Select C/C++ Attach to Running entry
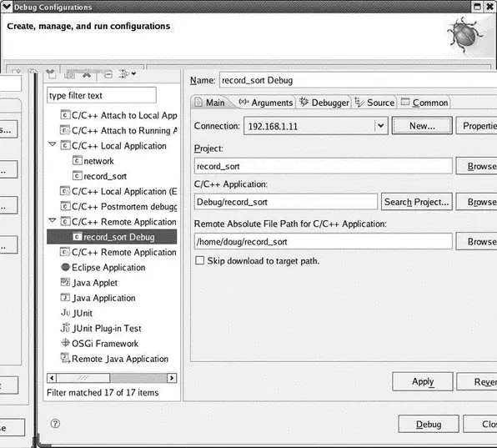Image resolution: width=497 pixels, height=448 pixels. click(x=119, y=131)
